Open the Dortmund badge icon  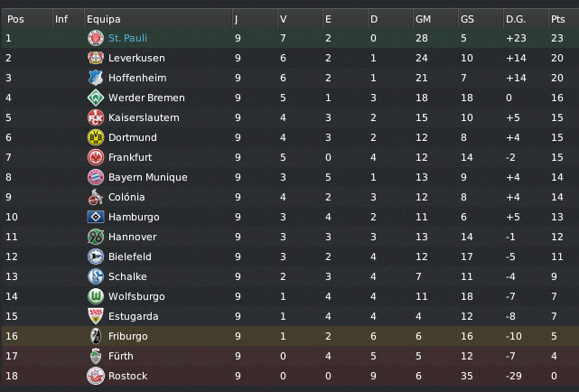click(95, 137)
